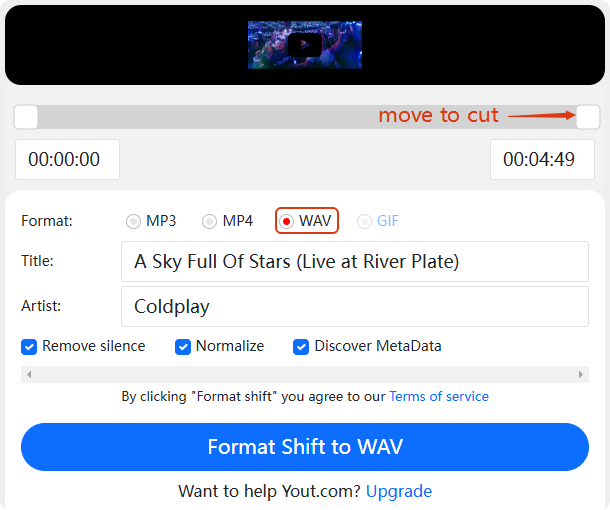Open the Terms of service link
The width and height of the screenshot is (610, 510).
[439, 397]
